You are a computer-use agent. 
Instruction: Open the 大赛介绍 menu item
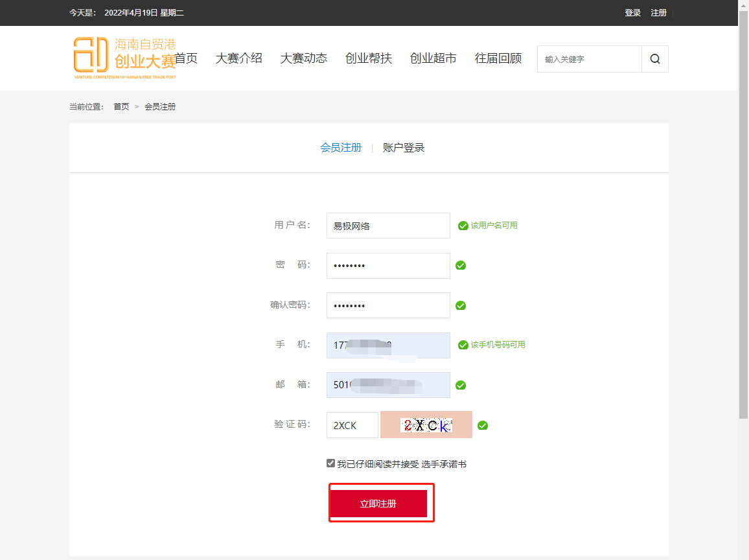pyautogui.click(x=238, y=58)
